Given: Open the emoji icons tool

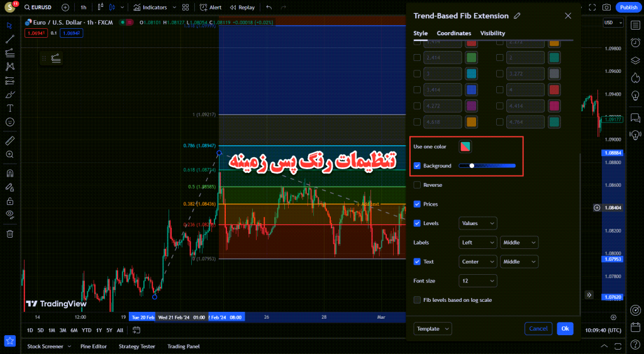Looking at the screenshot, I should pyautogui.click(x=10, y=122).
